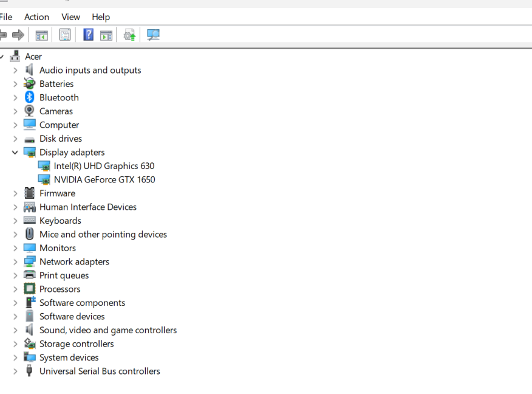Click the Human Interface Devices icon

click(x=30, y=207)
